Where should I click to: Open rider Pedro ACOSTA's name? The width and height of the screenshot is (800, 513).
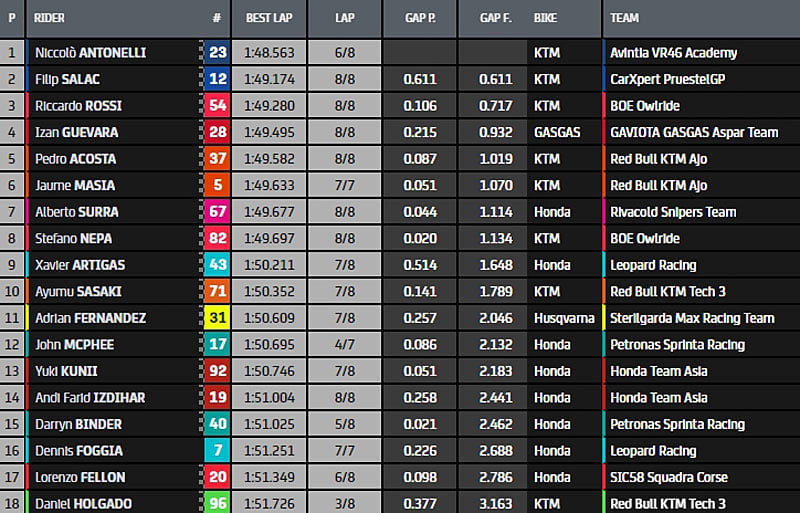point(75,159)
